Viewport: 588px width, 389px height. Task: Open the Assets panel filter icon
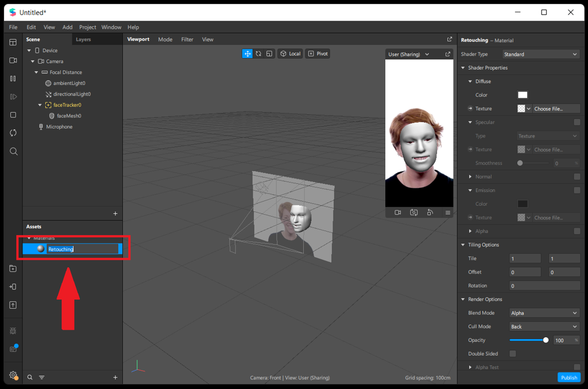pos(41,378)
